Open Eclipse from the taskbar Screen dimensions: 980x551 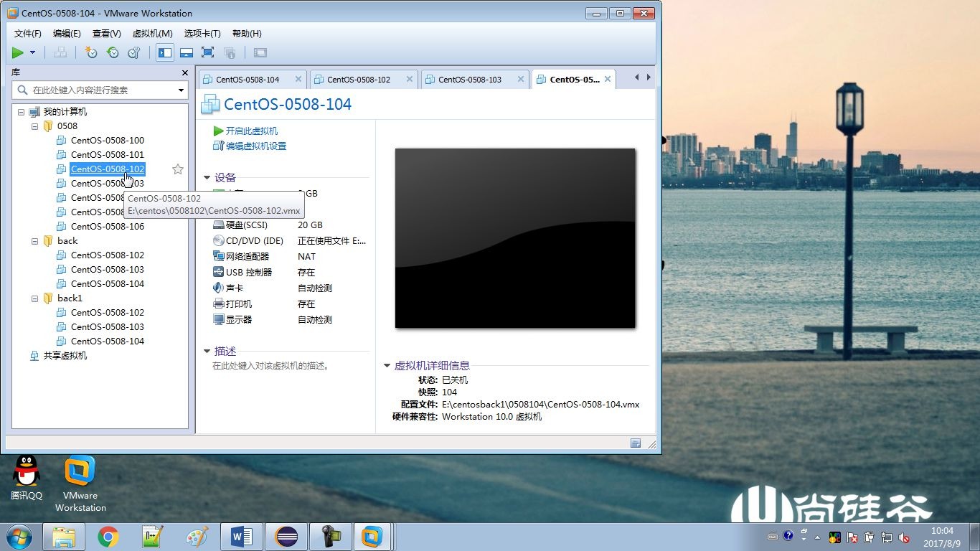click(x=286, y=537)
